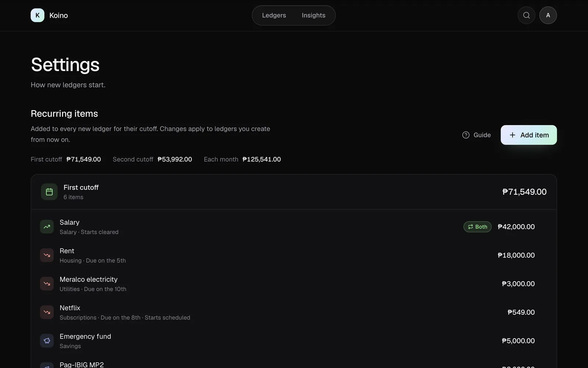Click the Guide question mark icon
Screen dimensions: 588x368
tap(466, 135)
